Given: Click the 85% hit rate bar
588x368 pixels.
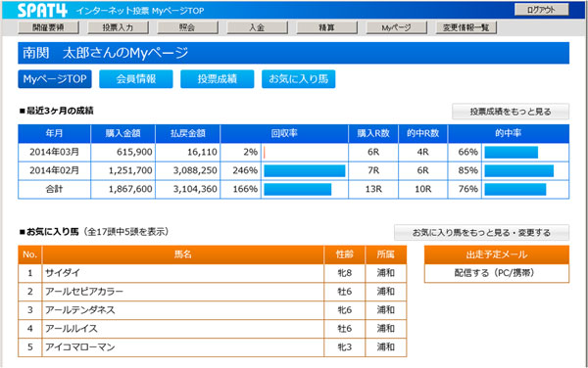Looking at the screenshot, I should pyautogui.click(x=519, y=170).
